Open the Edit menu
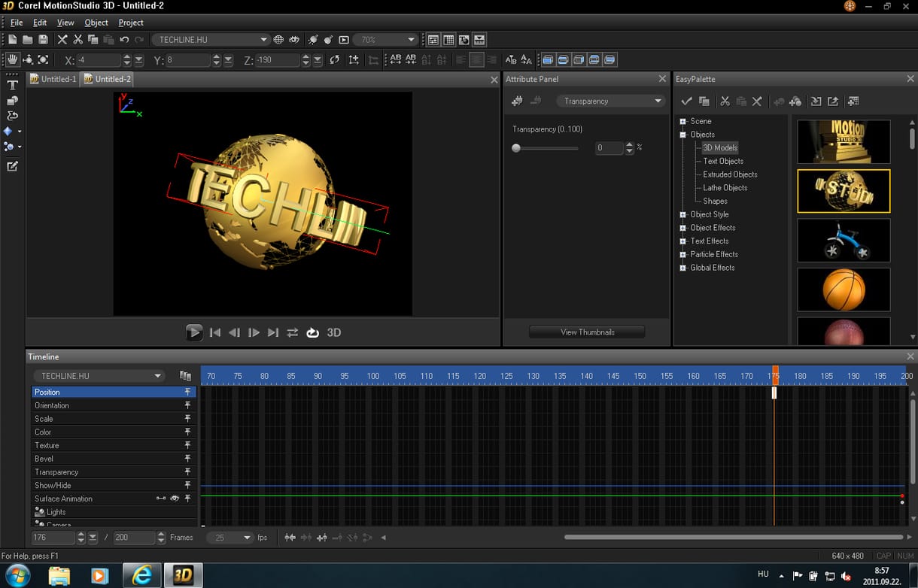 40,23
